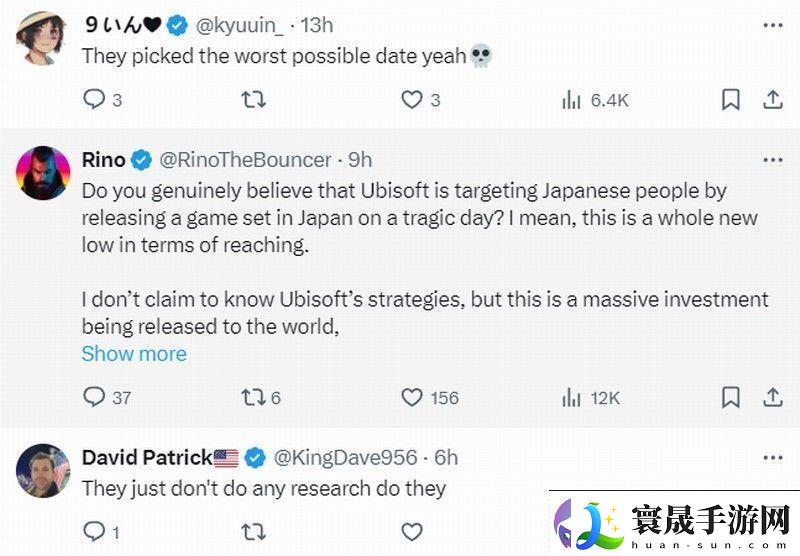Bookmark kyuuin_'s tweet
Image resolution: width=800 pixels, height=556 pixels.
(731, 99)
